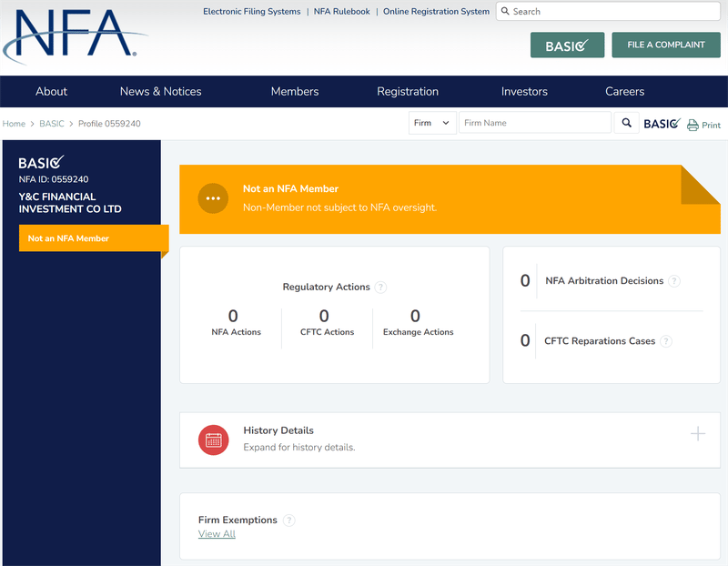This screenshot has width=728, height=566.
Task: Open the Regulatory Actions help tooltip
Action: coord(381,287)
